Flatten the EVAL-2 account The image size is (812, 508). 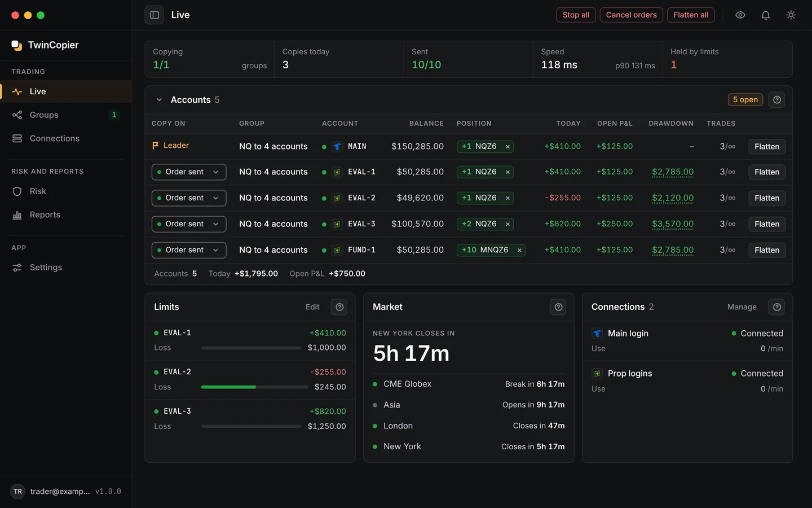pyautogui.click(x=767, y=198)
